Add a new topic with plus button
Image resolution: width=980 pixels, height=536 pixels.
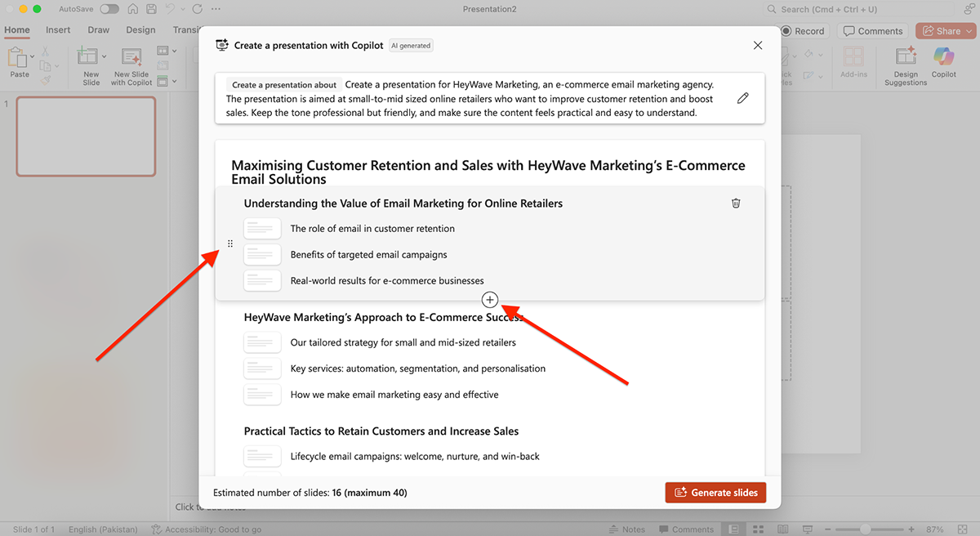tap(490, 300)
